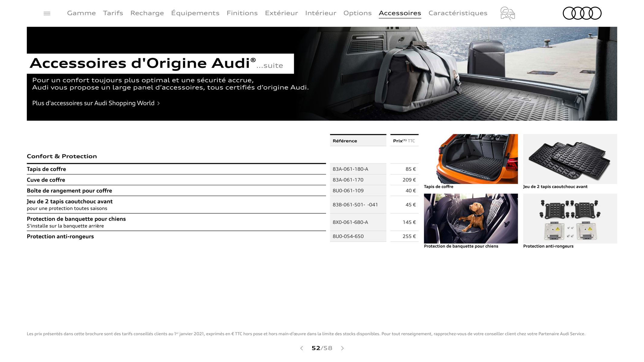Follow the Audi Shopping World link
The image size is (644, 362).
(x=96, y=103)
